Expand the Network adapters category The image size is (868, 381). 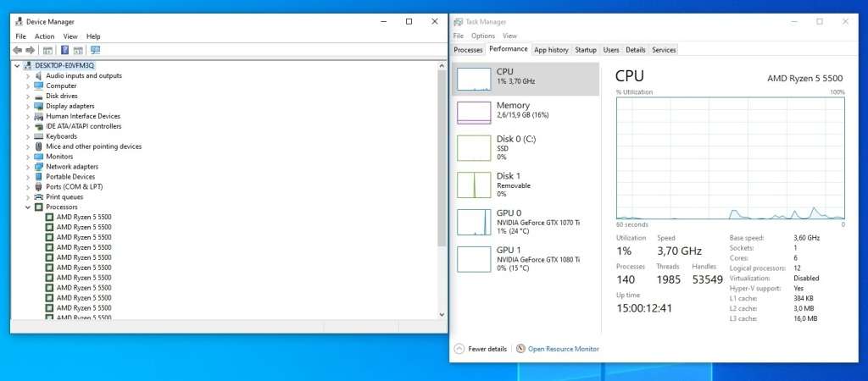(28, 167)
